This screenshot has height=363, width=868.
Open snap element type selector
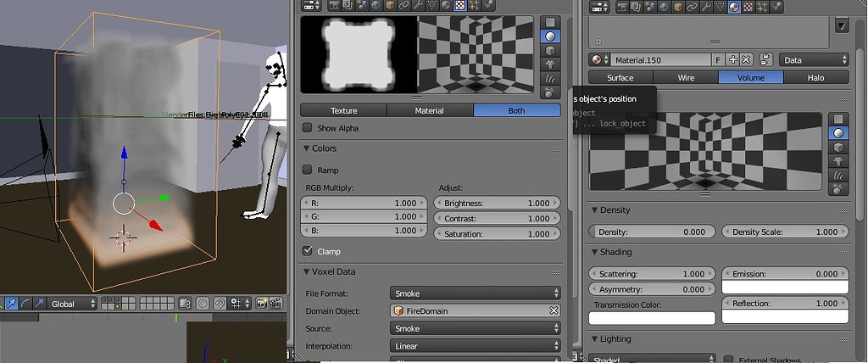point(240,303)
